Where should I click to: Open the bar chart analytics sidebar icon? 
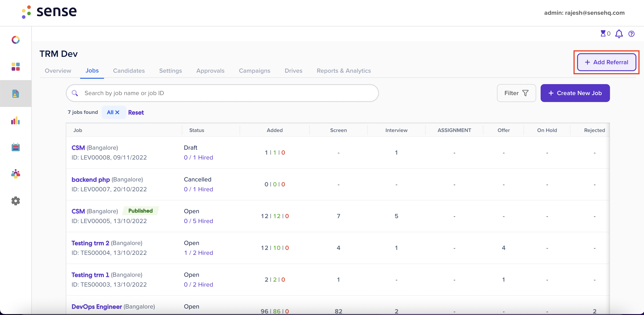(x=15, y=121)
